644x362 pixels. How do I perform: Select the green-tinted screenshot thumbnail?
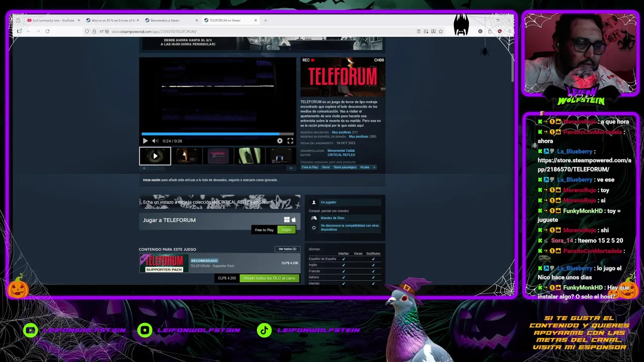coord(249,156)
